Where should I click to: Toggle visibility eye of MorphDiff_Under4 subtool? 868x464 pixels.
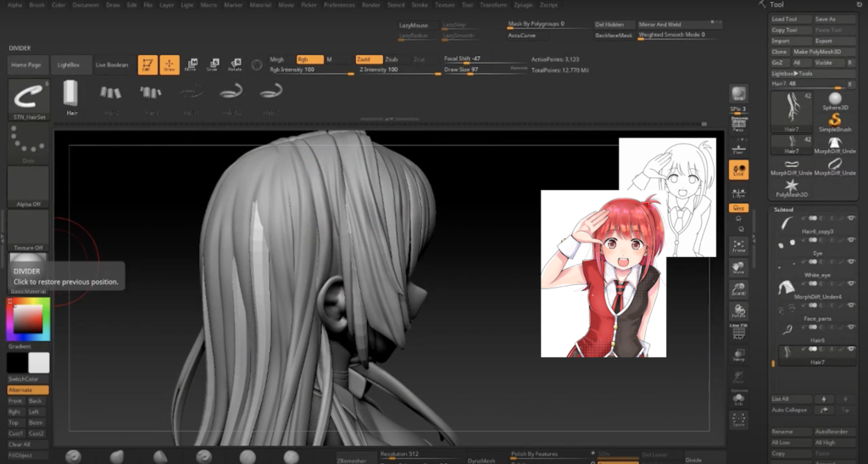coord(851,283)
